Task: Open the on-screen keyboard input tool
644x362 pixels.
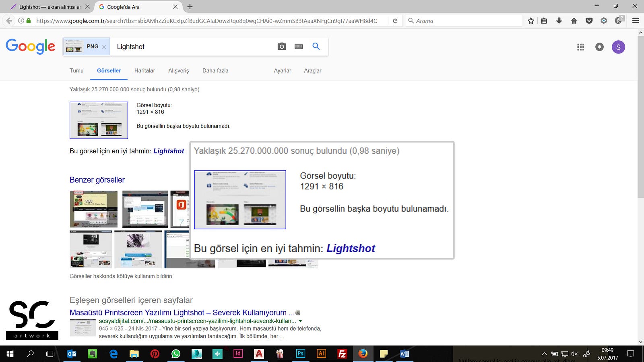Action: coord(299,47)
